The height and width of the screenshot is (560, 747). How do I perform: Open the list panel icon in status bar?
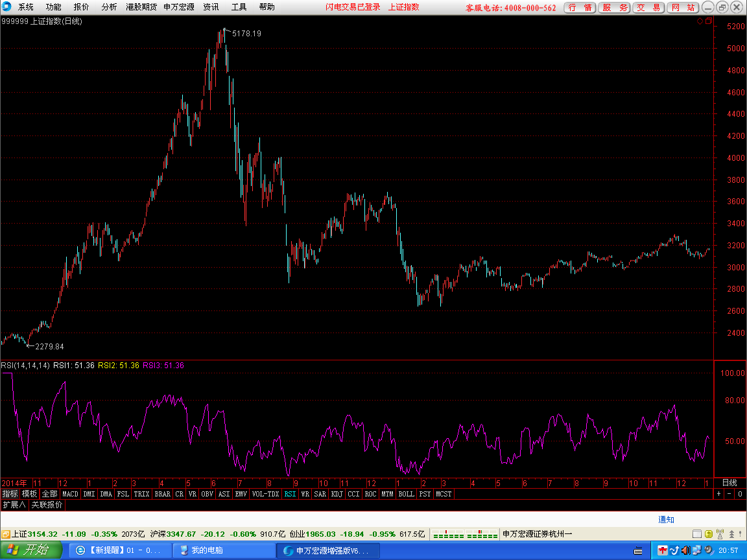[x=696, y=534]
